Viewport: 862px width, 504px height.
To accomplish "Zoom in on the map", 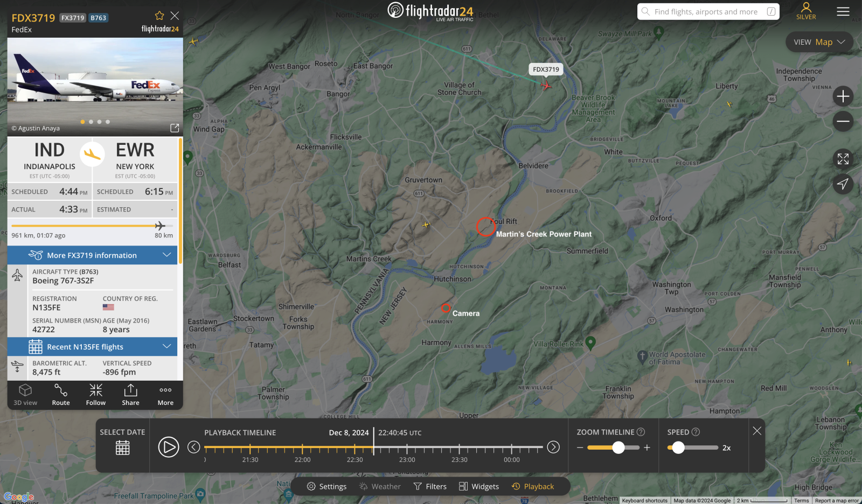I will click(843, 96).
